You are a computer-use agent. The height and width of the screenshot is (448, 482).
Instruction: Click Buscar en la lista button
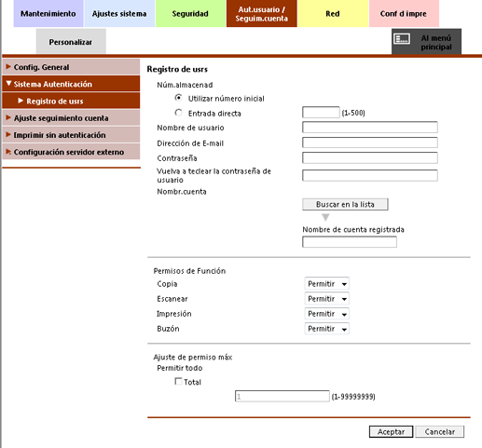[345, 204]
